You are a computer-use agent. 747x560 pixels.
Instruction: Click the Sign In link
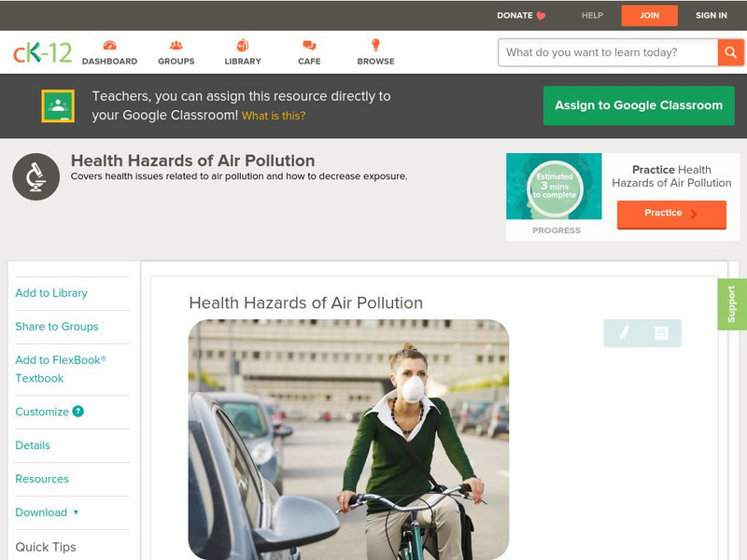click(711, 15)
